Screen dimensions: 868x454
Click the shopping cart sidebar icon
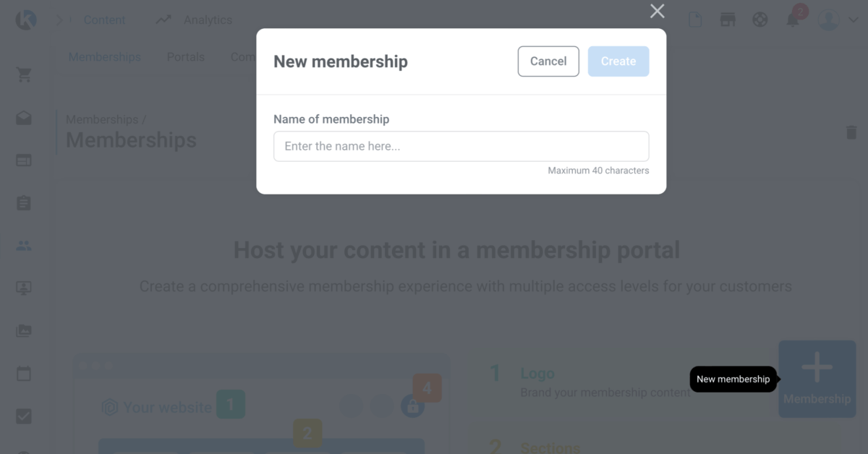click(x=24, y=75)
